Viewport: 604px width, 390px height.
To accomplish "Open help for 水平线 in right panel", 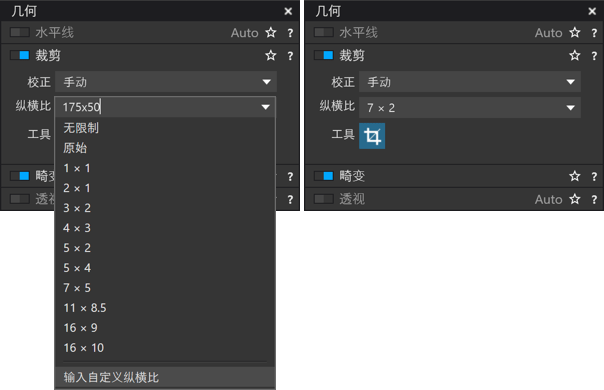I will [594, 33].
